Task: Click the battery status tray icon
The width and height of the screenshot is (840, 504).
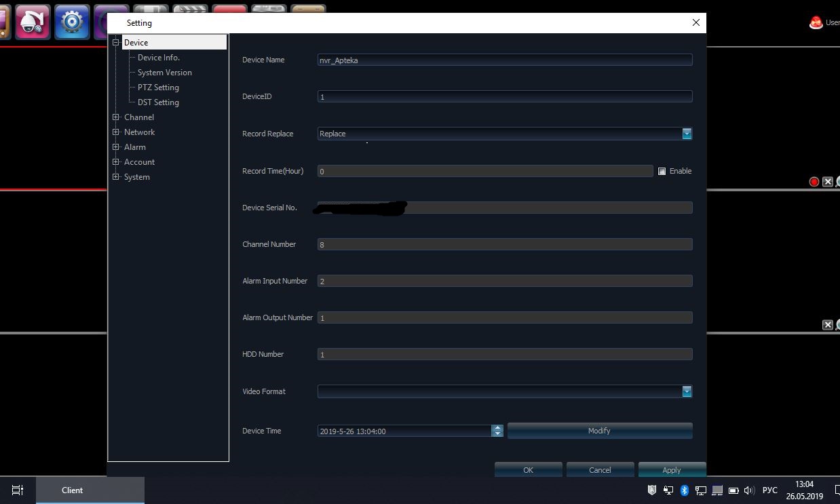Action: [x=733, y=490]
